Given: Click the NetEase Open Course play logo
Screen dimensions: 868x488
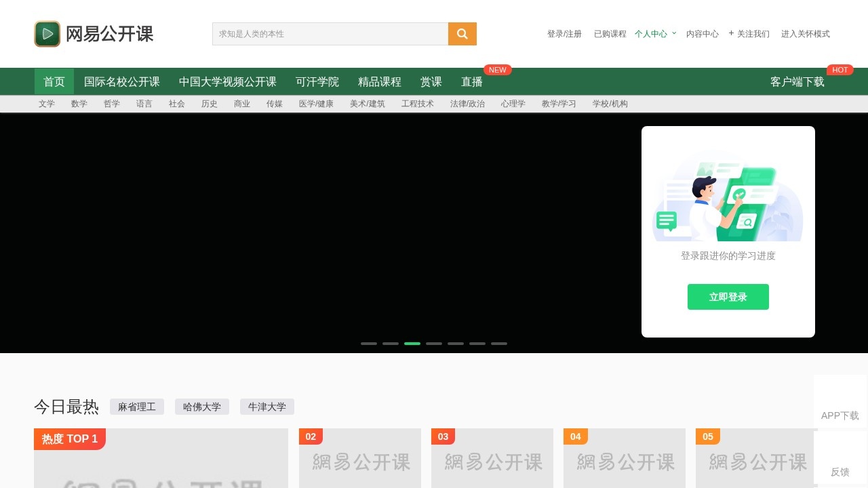Looking at the screenshot, I should tap(47, 33).
